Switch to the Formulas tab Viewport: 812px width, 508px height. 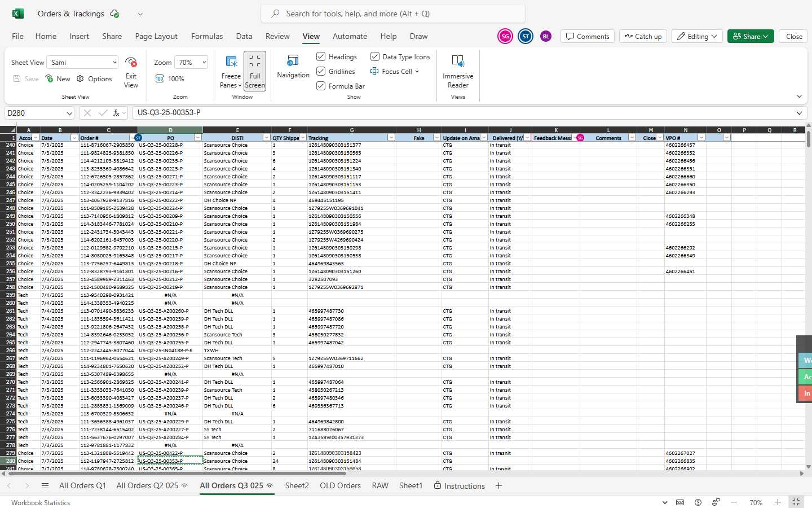click(207, 36)
